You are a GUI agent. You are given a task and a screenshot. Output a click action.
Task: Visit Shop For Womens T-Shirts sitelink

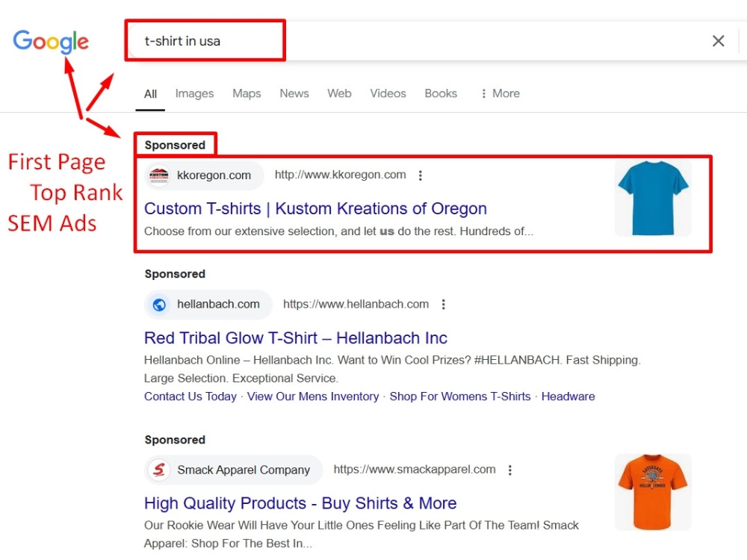coord(460,396)
